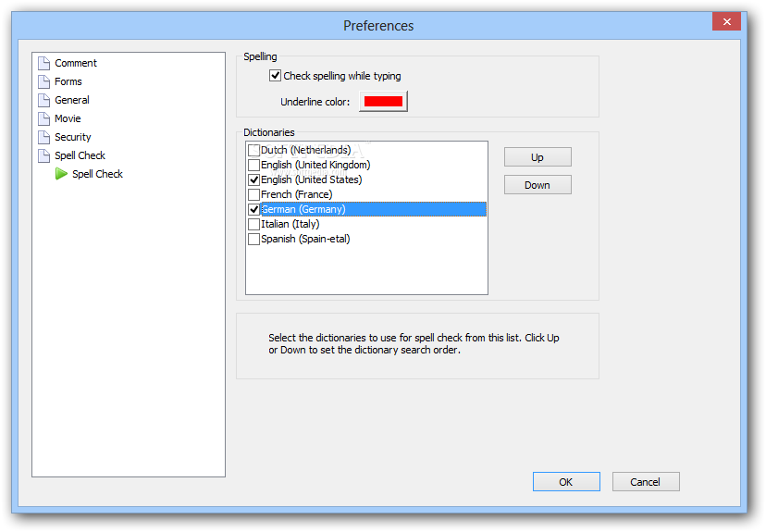Move the selected dictionary Down
This screenshot has height=532, width=766.
pos(537,185)
